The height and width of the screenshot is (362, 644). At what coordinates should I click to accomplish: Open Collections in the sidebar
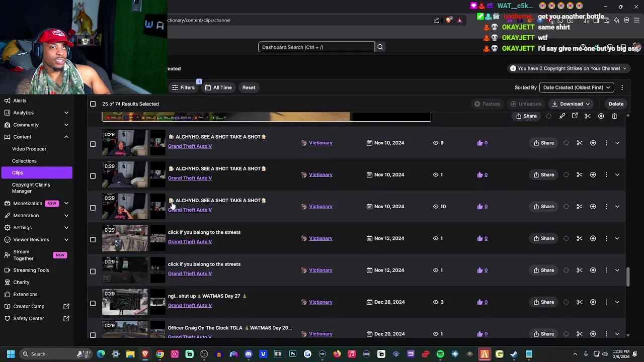pyautogui.click(x=24, y=161)
